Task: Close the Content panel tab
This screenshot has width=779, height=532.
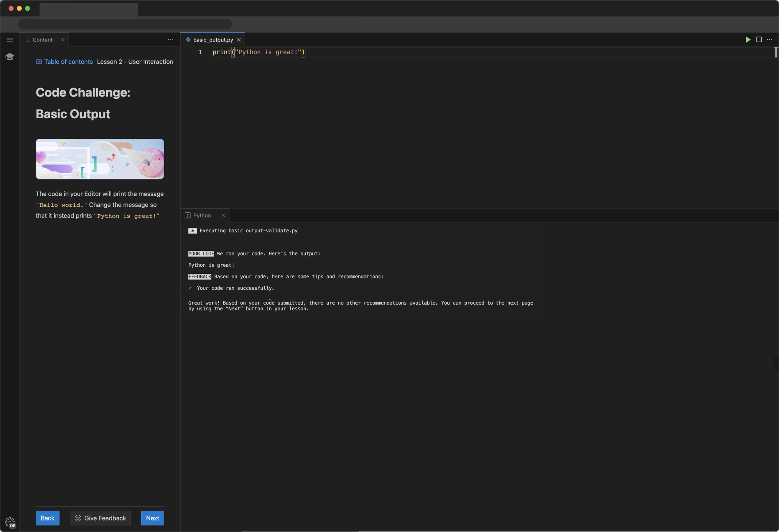Action: (63, 40)
